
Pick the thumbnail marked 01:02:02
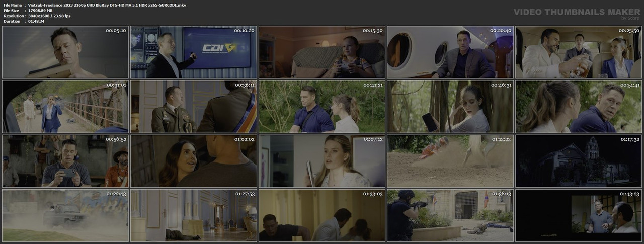click(194, 161)
